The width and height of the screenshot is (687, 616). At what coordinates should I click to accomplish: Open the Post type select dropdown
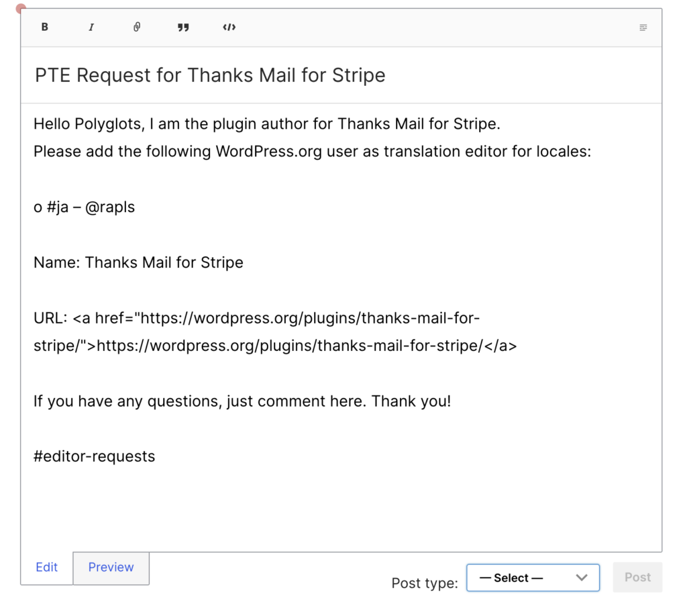[532, 578]
